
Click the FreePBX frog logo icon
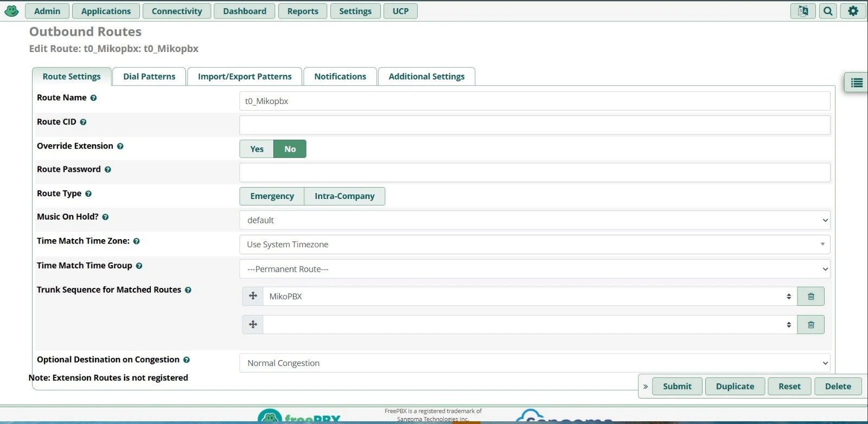click(x=11, y=11)
